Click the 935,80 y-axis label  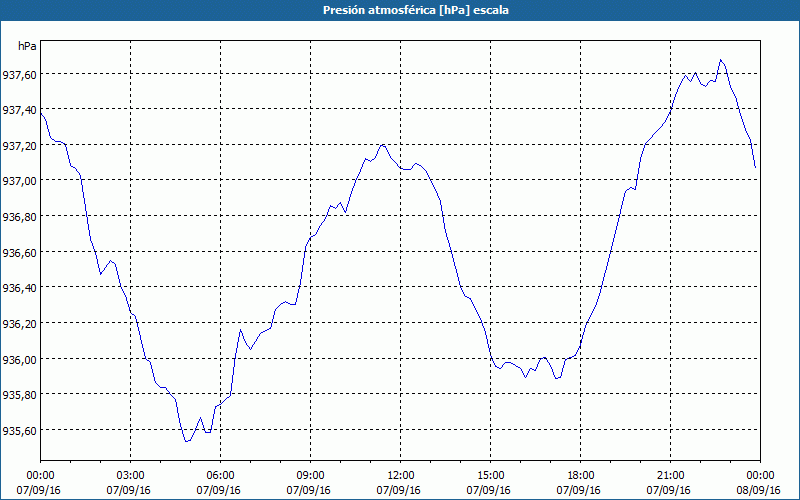tap(19, 395)
